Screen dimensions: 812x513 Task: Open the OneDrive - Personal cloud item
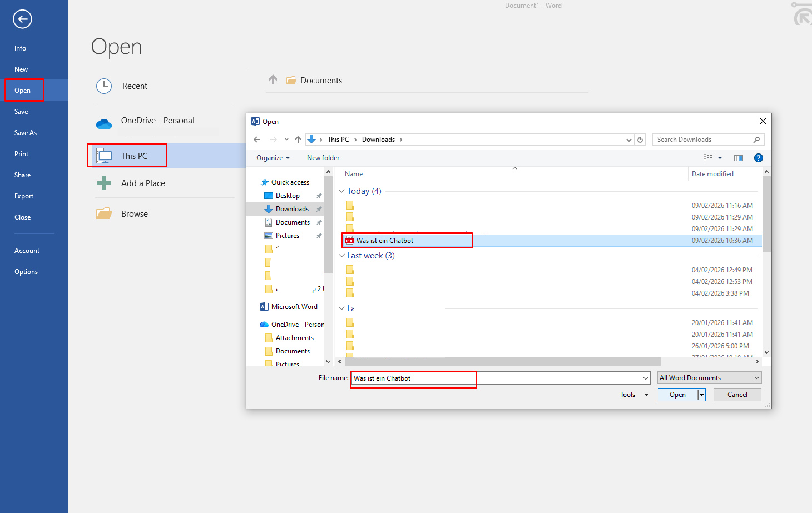[157, 120]
